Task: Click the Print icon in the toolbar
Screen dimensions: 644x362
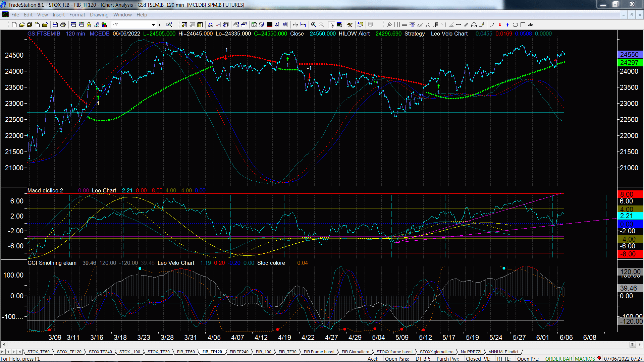Action: [x=63, y=25]
